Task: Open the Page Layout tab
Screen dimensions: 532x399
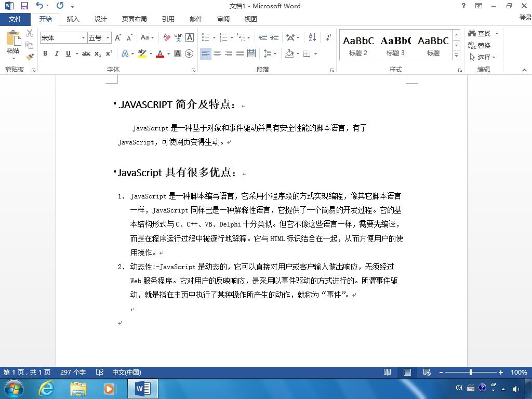Action: click(135, 19)
